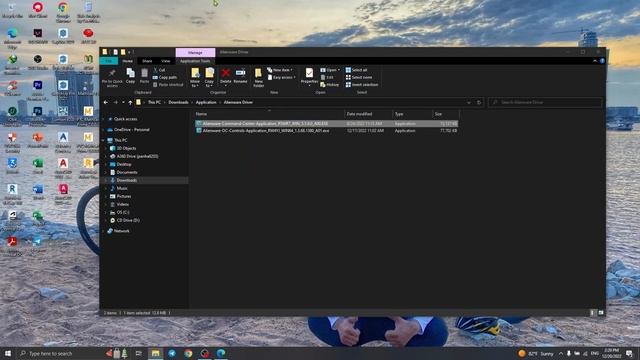640x360 pixels.
Task: Click the Rename icon
Action: click(240, 76)
